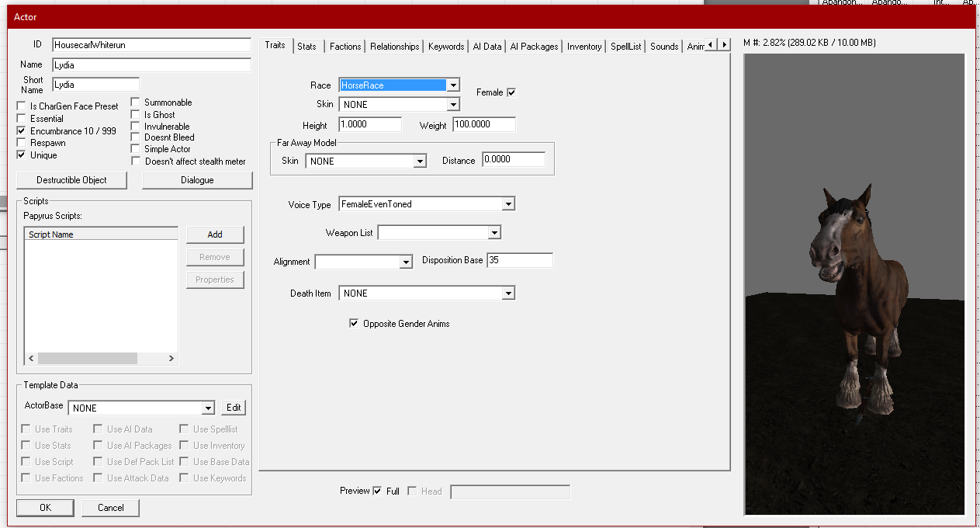Open the AI Packages tab
980x528 pixels.
point(534,47)
